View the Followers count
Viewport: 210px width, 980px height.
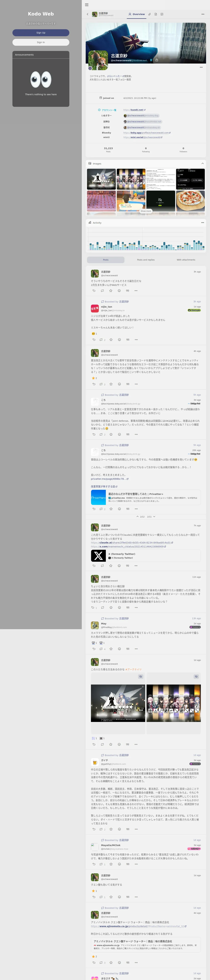(183, 149)
